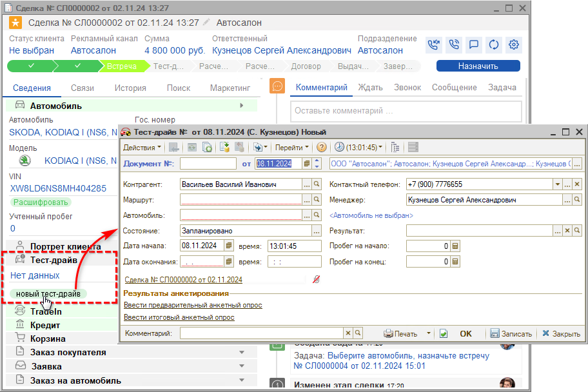The image size is (588, 392).
Task: Open the clock time (13:01:45) dropdown
Action: coord(358,147)
